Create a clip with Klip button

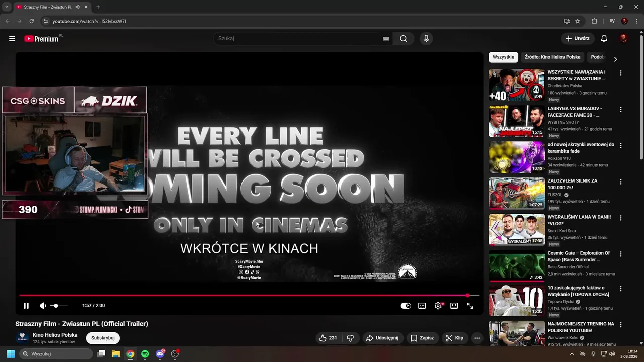pos(454,338)
